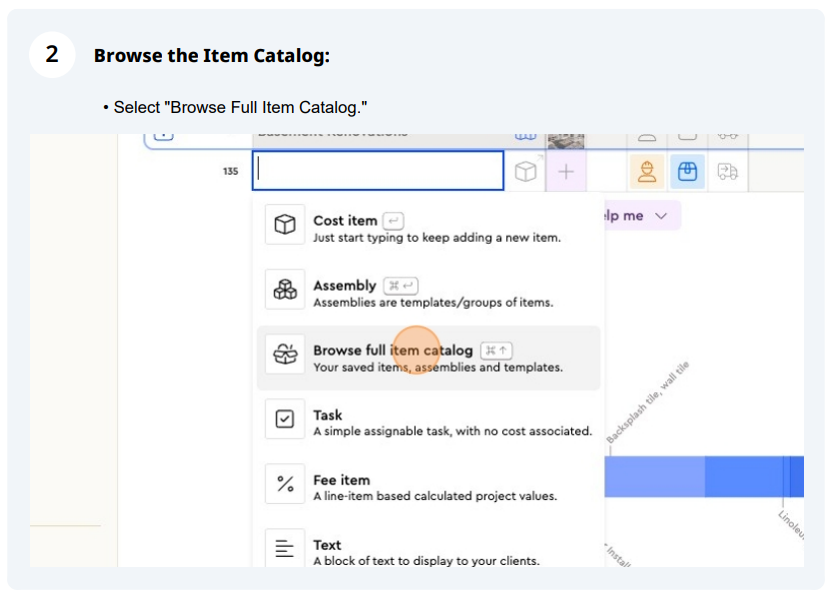Viewport: 835px width, 599px height.
Task: Select the Fee item entry
Action: [x=429, y=487]
